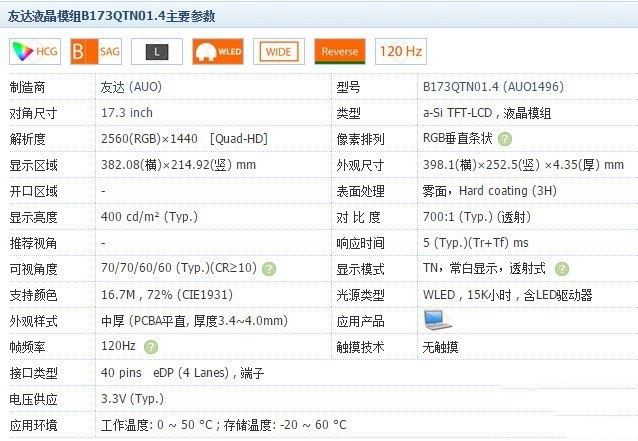Viewport: 638px width, 441px height.
Task: Click the B SAG badge icon
Action: tap(96, 52)
